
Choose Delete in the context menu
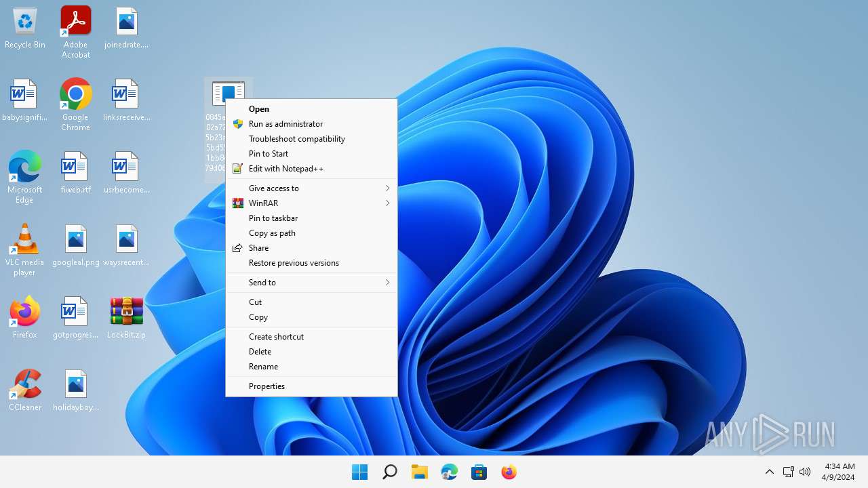[x=311, y=352]
